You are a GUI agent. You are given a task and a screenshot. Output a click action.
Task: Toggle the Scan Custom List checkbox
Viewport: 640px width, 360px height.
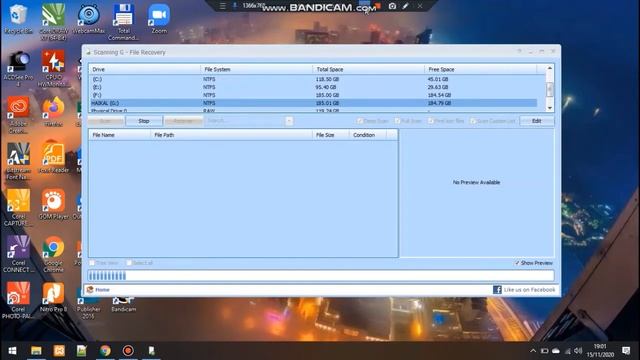473,121
